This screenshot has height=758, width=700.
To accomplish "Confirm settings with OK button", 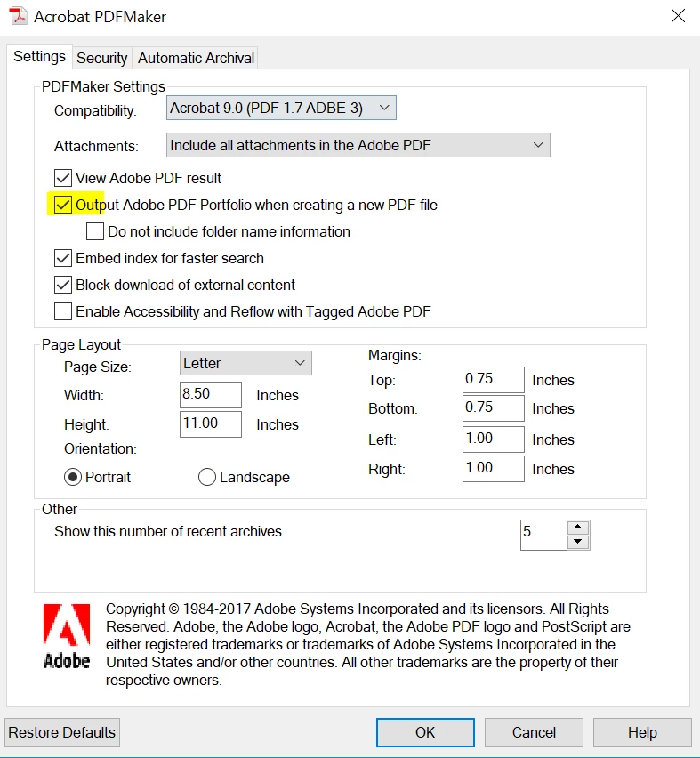I will click(425, 732).
